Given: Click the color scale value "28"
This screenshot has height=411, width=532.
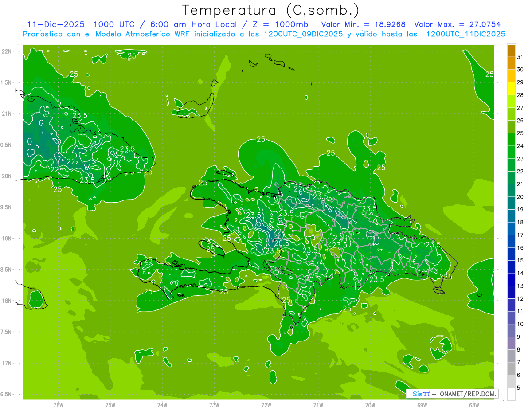Looking at the screenshot, I should coord(520,95).
